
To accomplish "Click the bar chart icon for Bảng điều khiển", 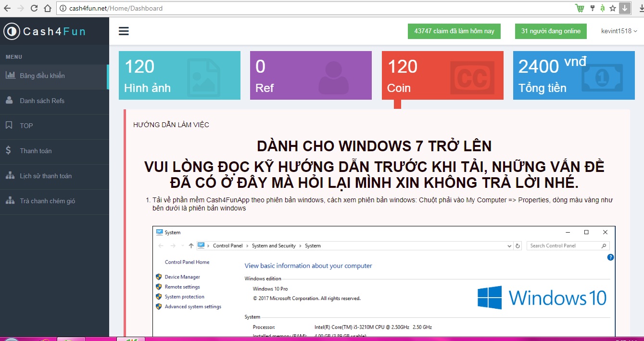I will click(x=10, y=75).
